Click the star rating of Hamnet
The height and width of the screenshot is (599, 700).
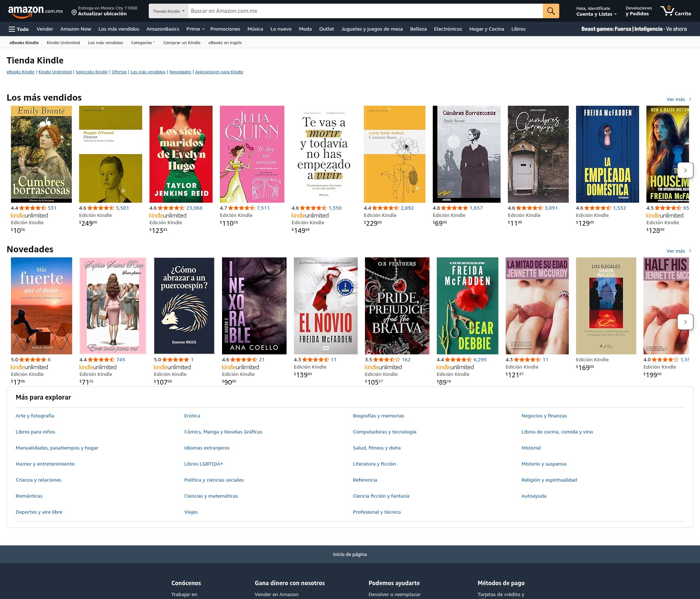[x=101, y=208]
